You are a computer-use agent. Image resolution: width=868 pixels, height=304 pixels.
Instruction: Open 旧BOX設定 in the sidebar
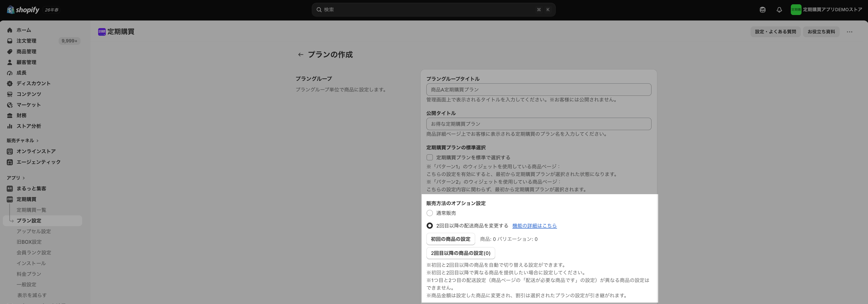click(x=29, y=242)
